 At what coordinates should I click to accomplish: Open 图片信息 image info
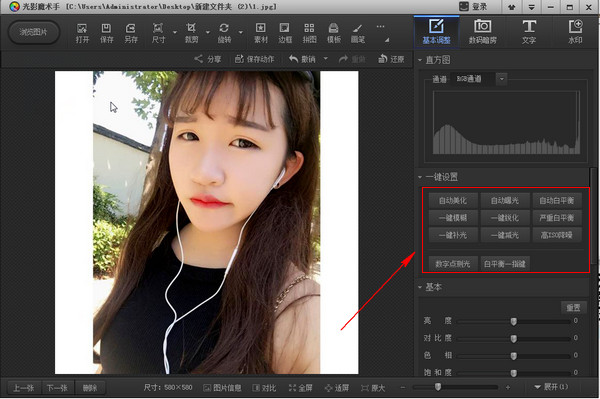[222, 388]
